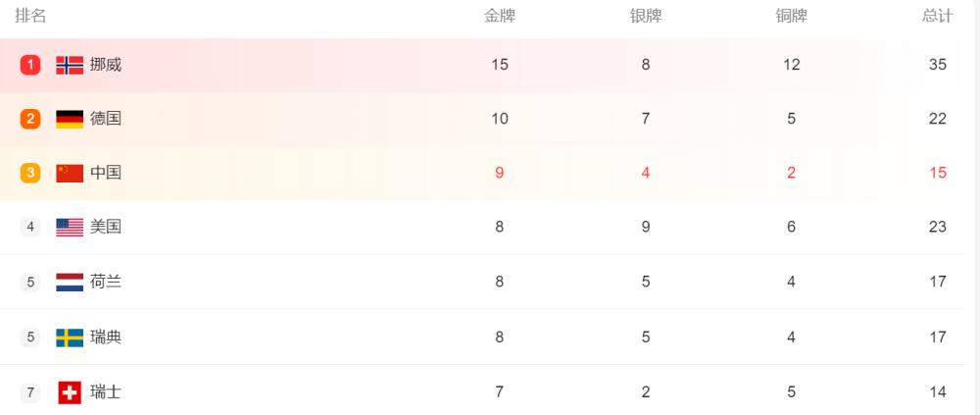Select the 总计 column header
This screenshot has height=415, width=980.
click(x=938, y=17)
